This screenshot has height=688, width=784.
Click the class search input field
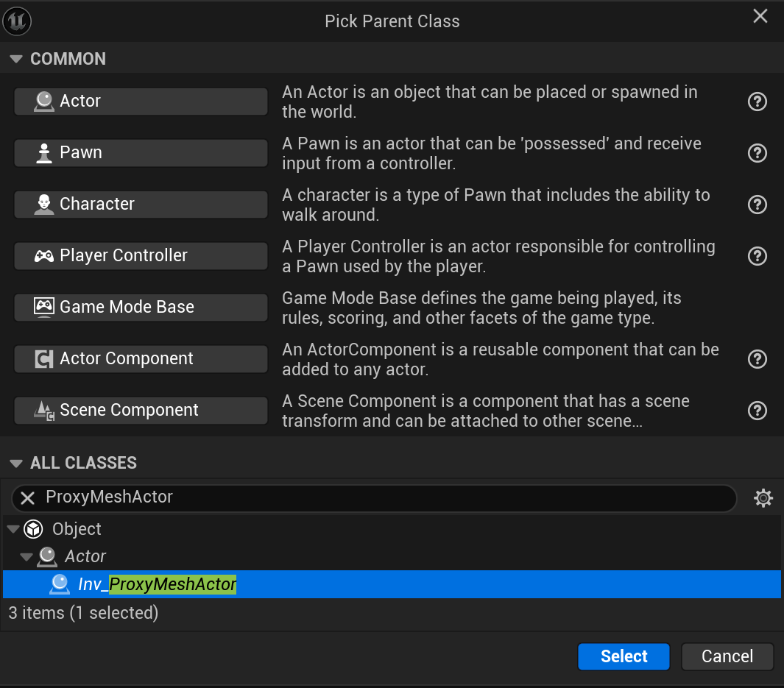(x=383, y=497)
